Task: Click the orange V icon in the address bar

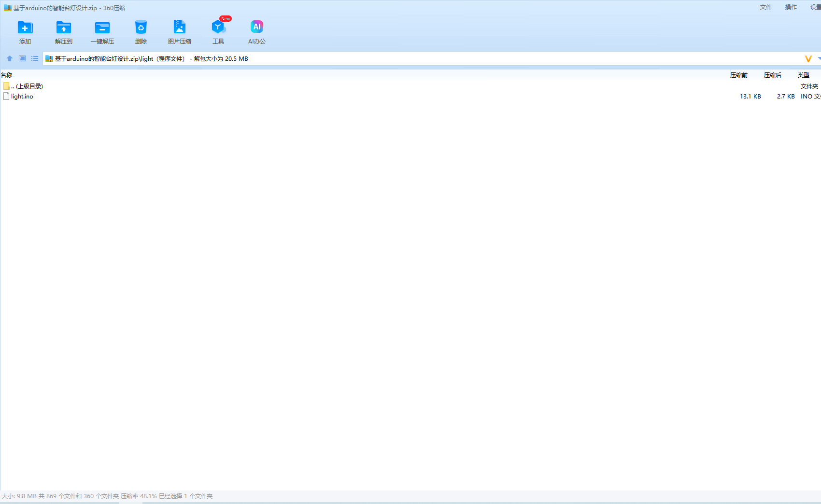Action: click(x=808, y=59)
